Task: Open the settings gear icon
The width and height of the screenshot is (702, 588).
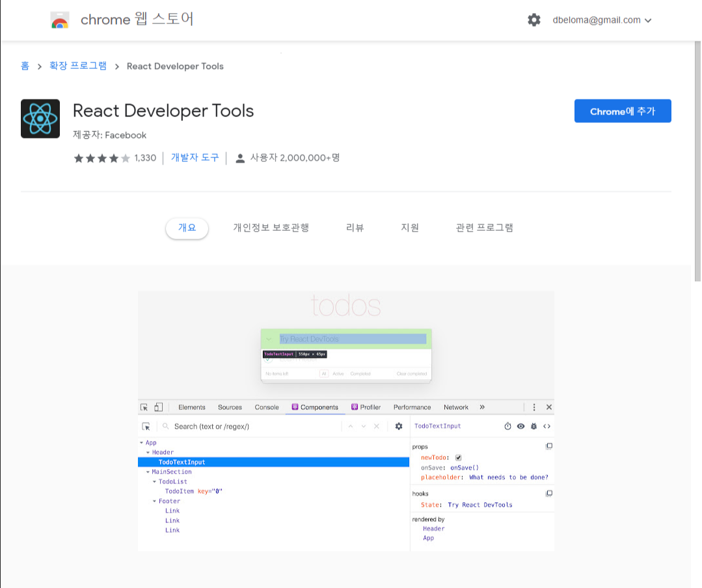Action: point(533,20)
